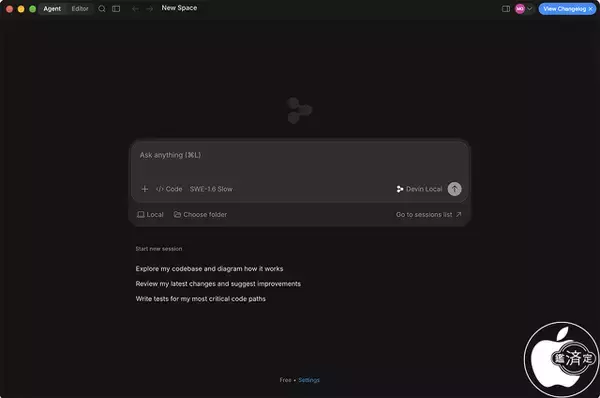Open the user profile avatar

(520, 8)
